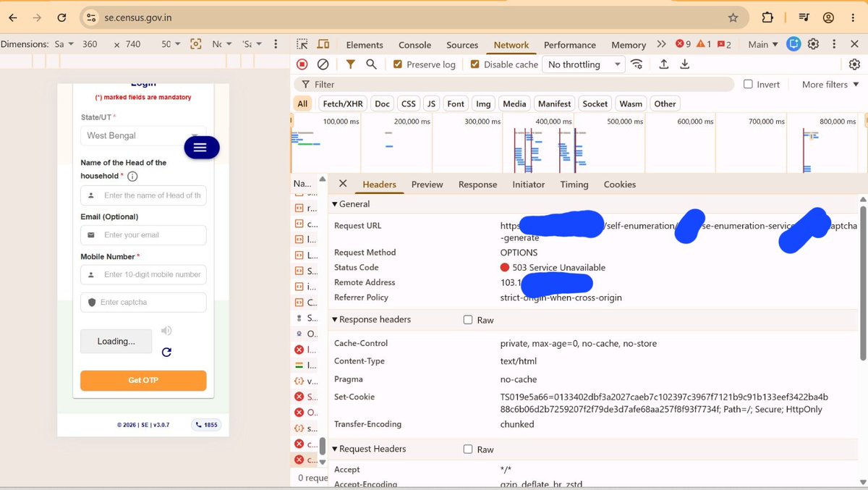Toggle the device toolbar icon
This screenshot has width=868, height=490.
pos(323,44)
